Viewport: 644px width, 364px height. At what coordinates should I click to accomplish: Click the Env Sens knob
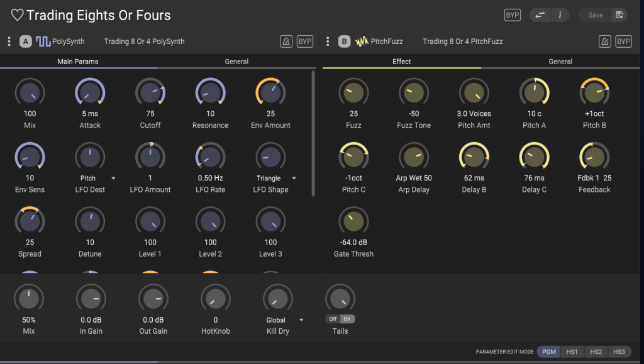(30, 157)
